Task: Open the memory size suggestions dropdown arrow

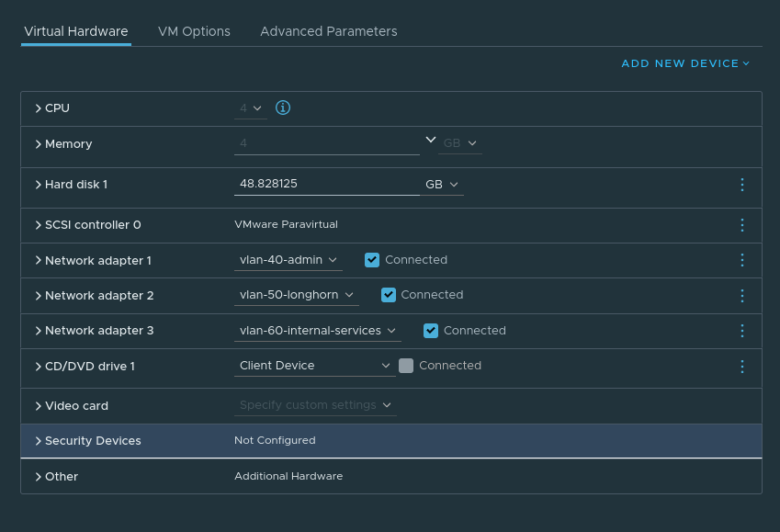Action: (x=430, y=140)
